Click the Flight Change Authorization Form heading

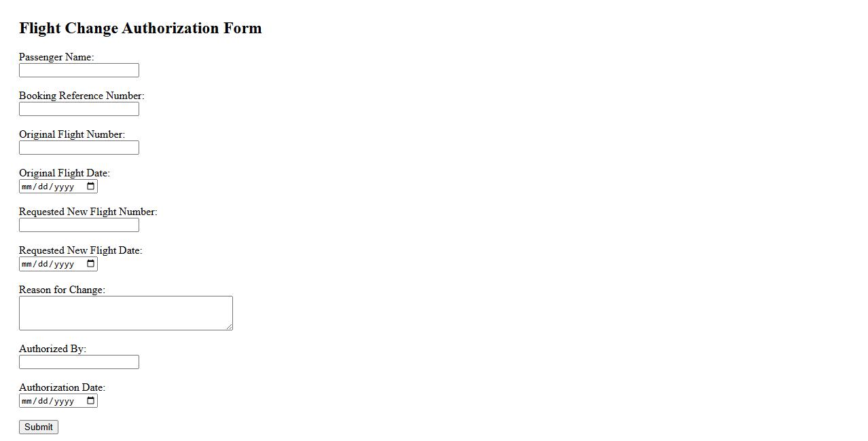[141, 28]
